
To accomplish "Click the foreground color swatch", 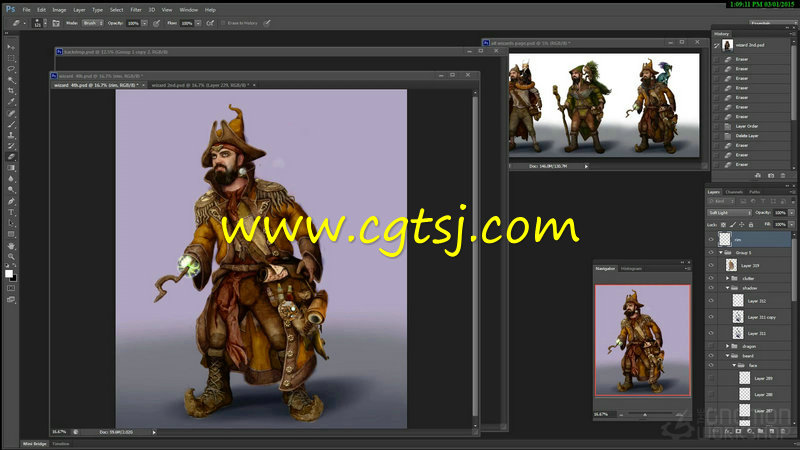I will 9,274.
